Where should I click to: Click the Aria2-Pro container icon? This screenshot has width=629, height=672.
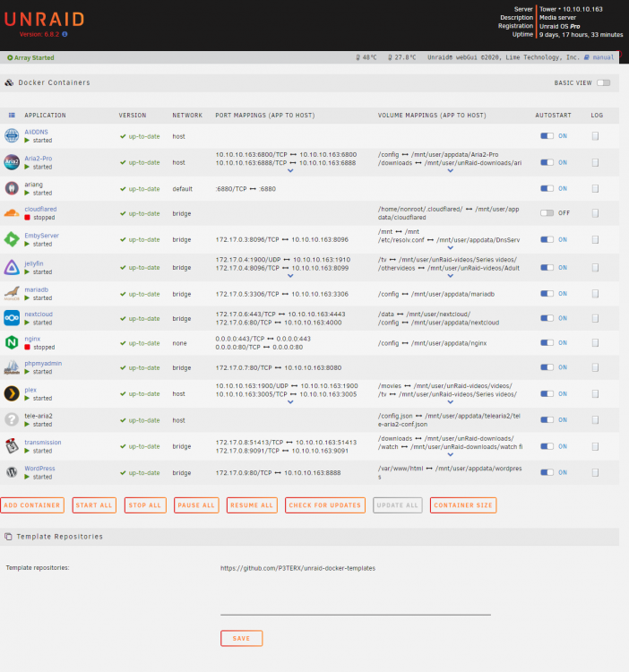pos(12,162)
